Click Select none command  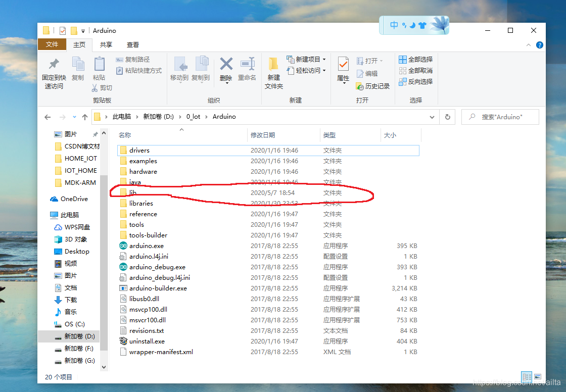click(x=416, y=70)
